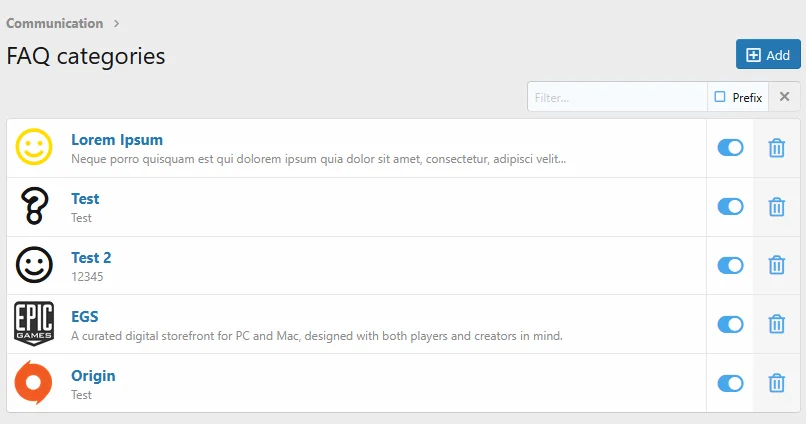Click the Epic Games logo icon
Viewport: 806px width, 424px height.
click(x=34, y=324)
